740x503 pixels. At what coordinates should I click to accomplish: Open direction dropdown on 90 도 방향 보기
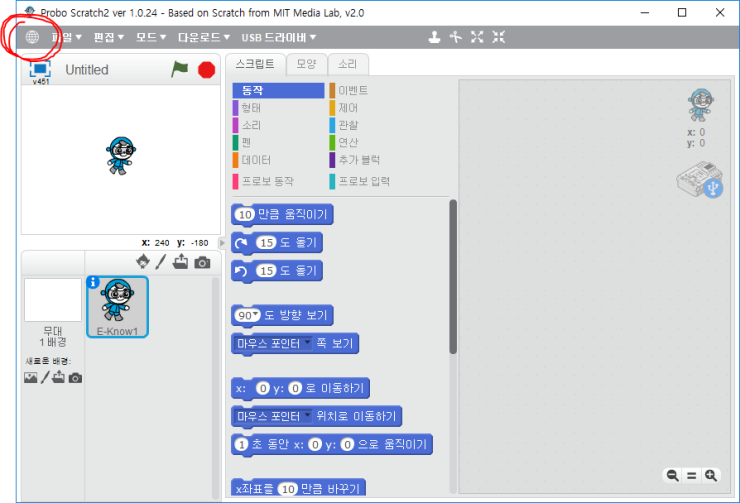[x=256, y=314]
